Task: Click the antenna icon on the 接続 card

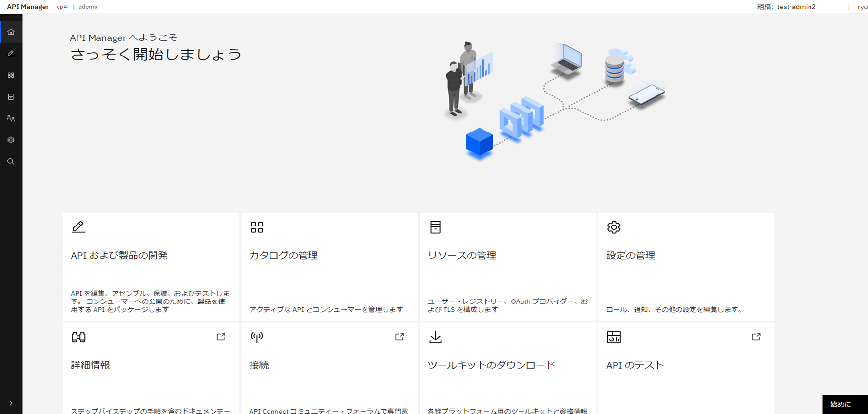Action: pyautogui.click(x=257, y=337)
